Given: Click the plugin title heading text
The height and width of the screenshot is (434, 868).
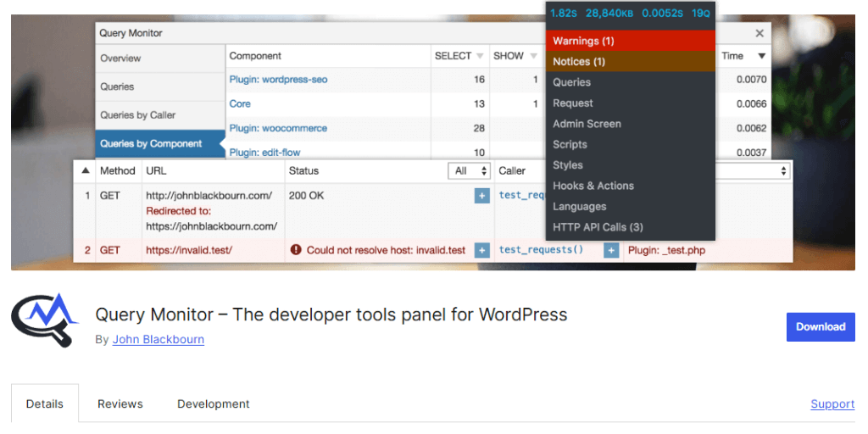Looking at the screenshot, I should point(331,314).
